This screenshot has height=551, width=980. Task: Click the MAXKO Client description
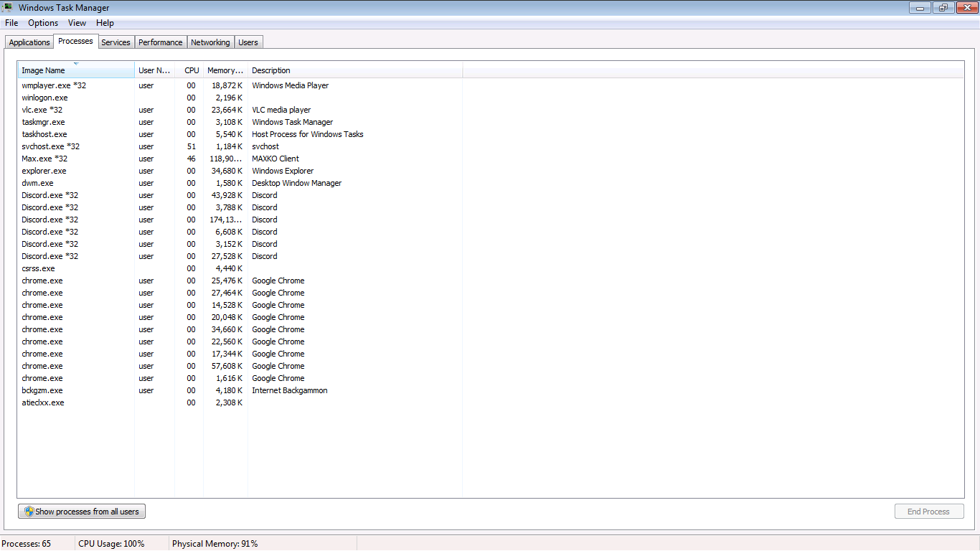tap(275, 159)
